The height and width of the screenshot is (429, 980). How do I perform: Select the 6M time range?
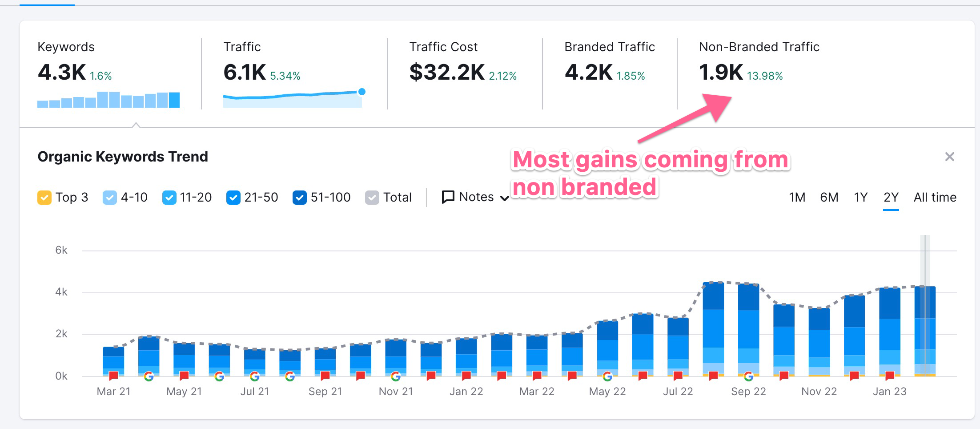coord(829,197)
